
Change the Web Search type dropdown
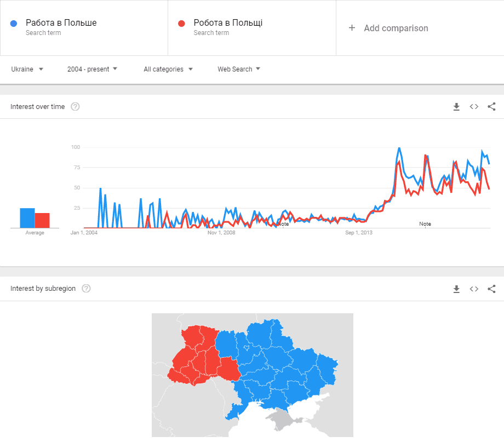click(239, 70)
